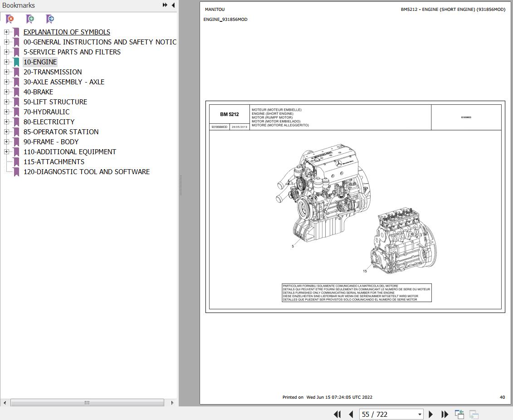
Task: Expand the 85-OPERATOR STATION node
Action: [x=6, y=132]
